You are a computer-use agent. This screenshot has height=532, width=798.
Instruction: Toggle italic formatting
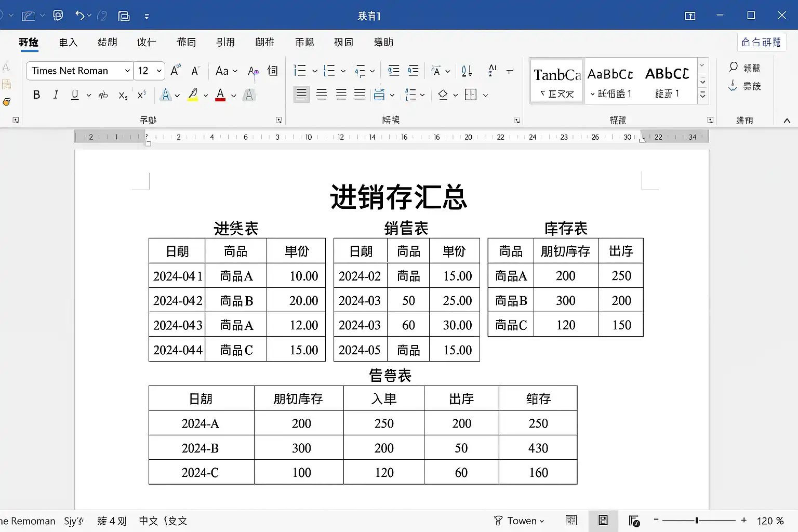coord(56,95)
